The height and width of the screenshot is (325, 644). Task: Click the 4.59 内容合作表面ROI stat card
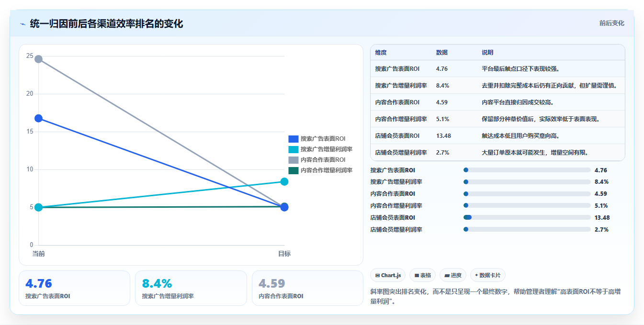[x=307, y=288]
